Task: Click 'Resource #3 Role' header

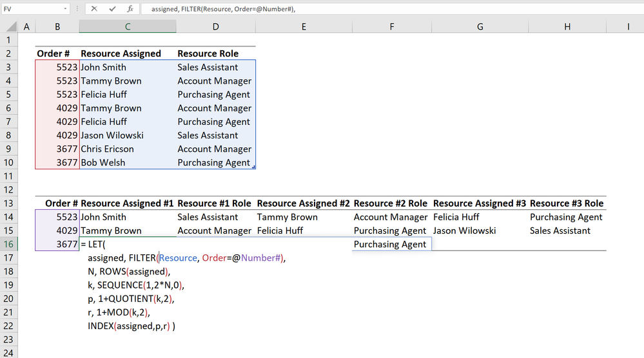Action: pyautogui.click(x=567, y=203)
